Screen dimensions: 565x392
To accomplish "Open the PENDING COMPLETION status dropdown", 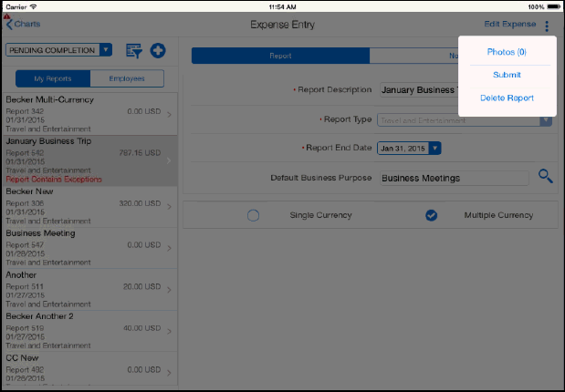I will [58, 50].
